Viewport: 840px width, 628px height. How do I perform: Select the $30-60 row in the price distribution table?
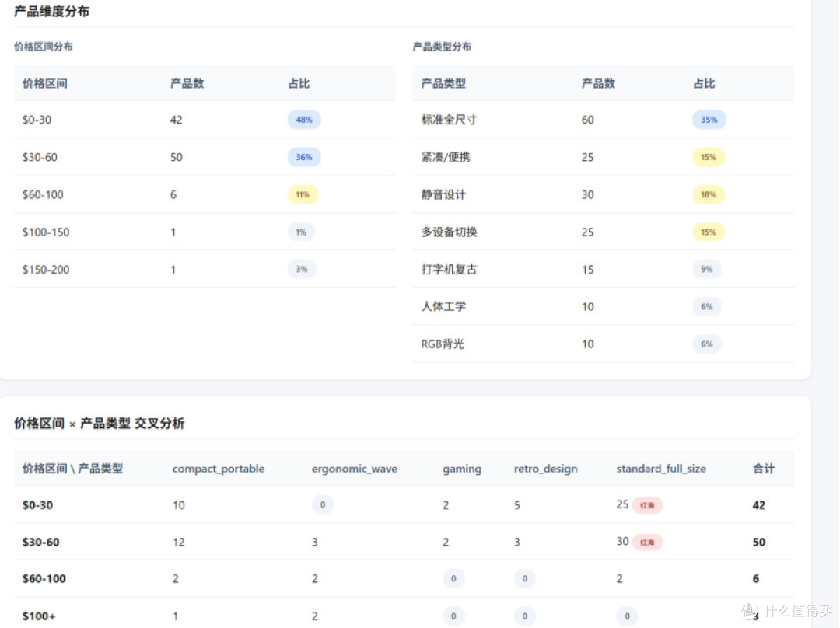pos(205,158)
